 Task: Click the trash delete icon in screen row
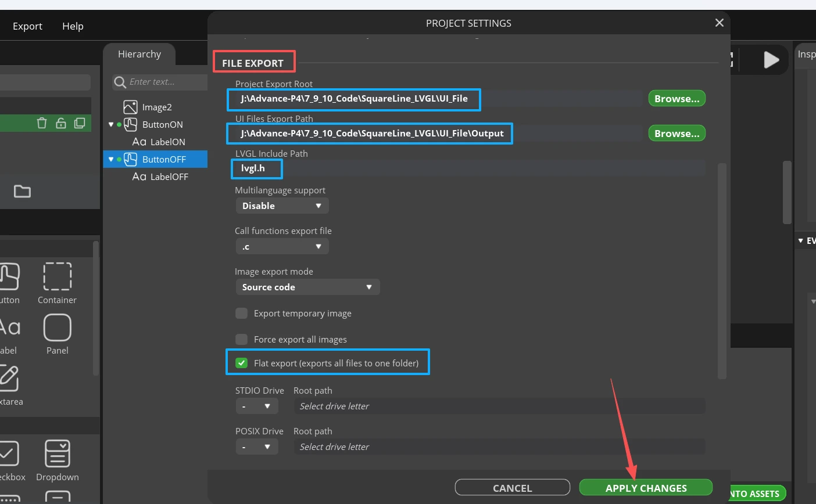tap(41, 123)
